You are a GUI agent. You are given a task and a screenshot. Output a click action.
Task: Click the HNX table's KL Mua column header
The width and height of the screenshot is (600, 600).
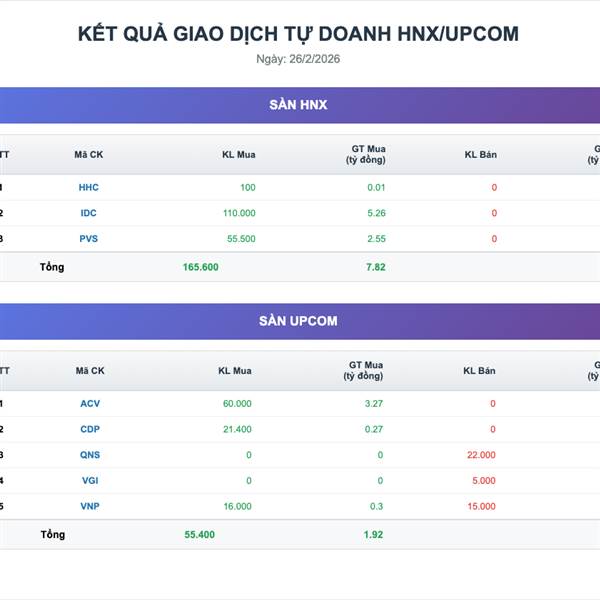(239, 154)
